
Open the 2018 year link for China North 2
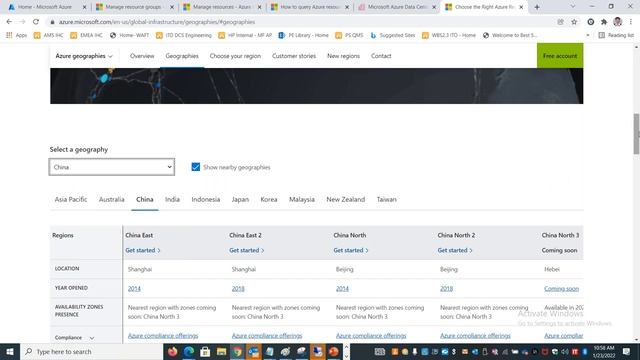pyautogui.click(x=446, y=289)
